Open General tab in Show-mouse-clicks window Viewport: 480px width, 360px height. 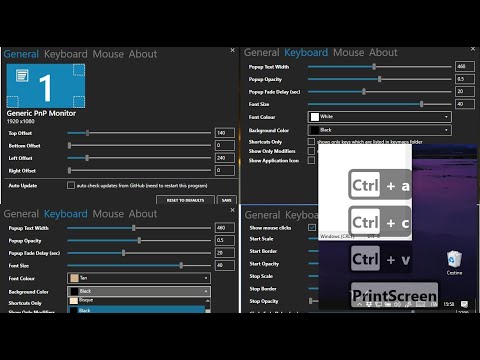pos(262,215)
